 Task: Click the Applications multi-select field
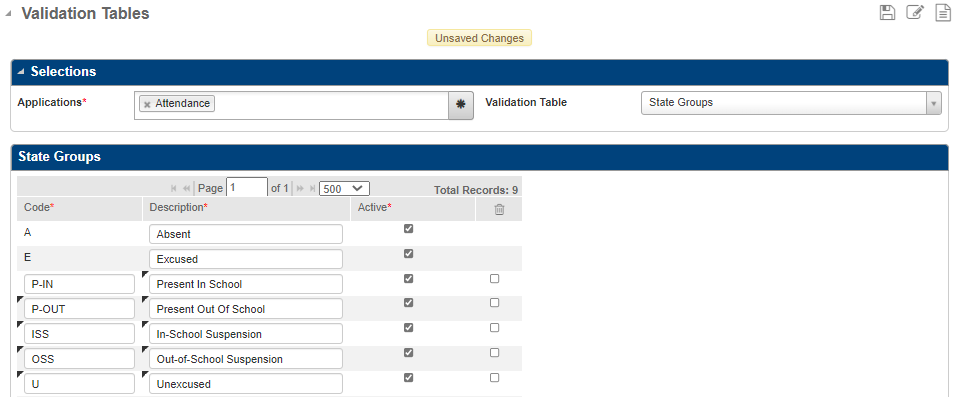pos(291,105)
